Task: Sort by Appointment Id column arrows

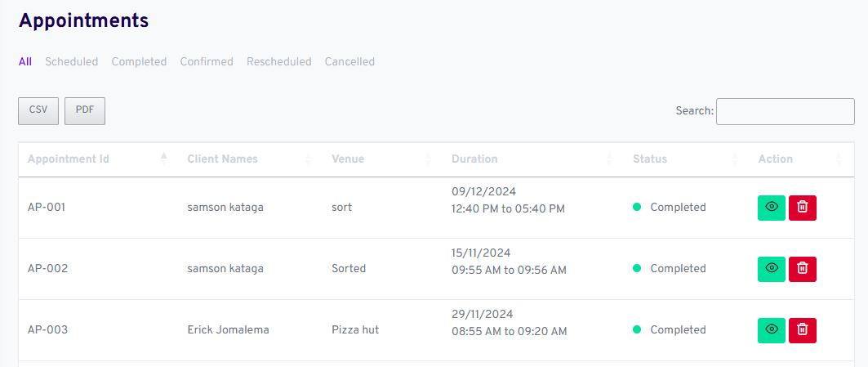Action: (x=164, y=159)
